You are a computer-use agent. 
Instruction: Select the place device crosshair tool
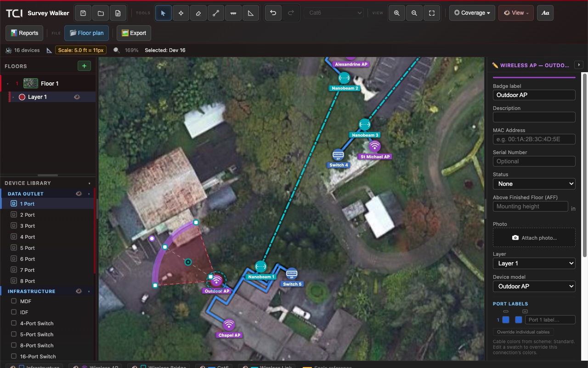[181, 13]
